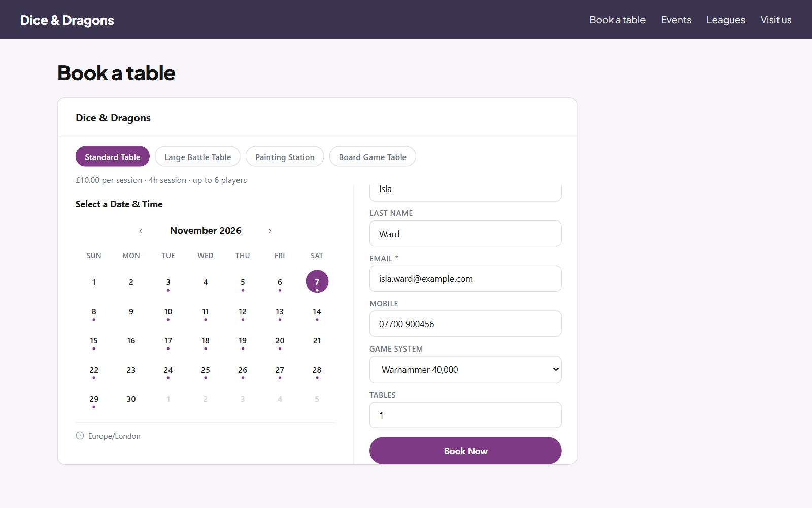The height and width of the screenshot is (508, 812).
Task: Select the Board Game Table option
Action: (373, 156)
